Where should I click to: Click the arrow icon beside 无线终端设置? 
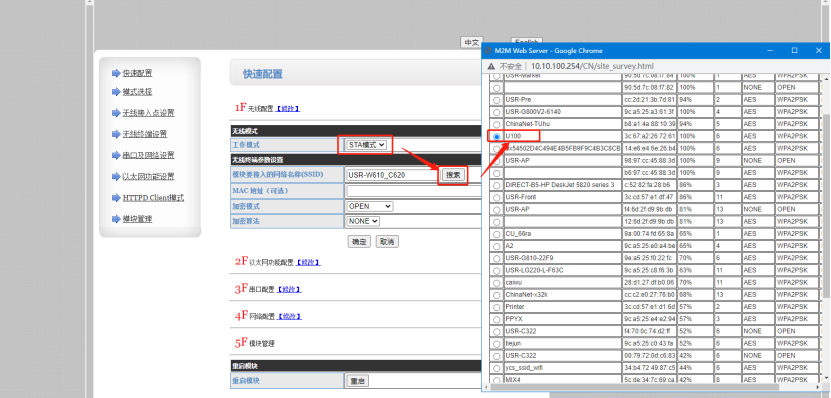pos(116,134)
